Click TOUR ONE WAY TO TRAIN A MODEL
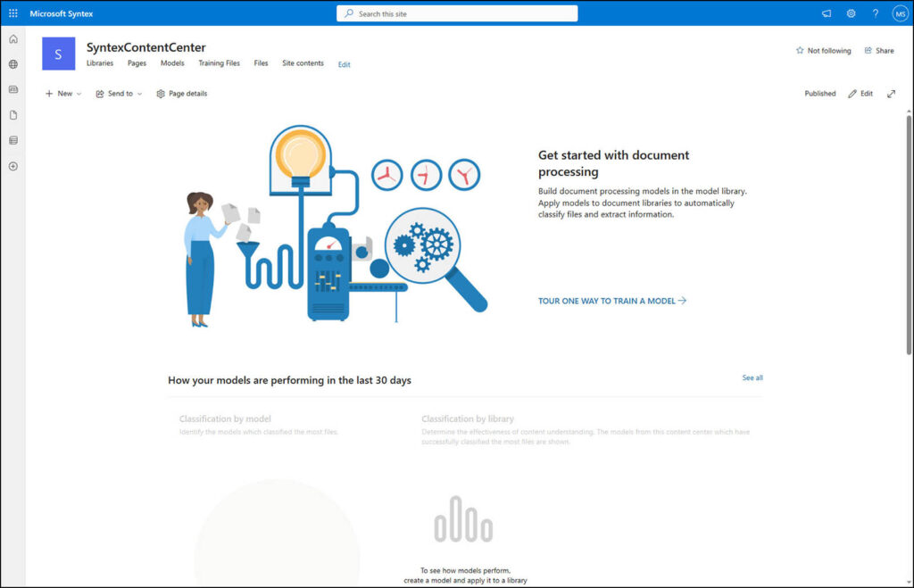Image resolution: width=914 pixels, height=588 pixels. (x=612, y=301)
